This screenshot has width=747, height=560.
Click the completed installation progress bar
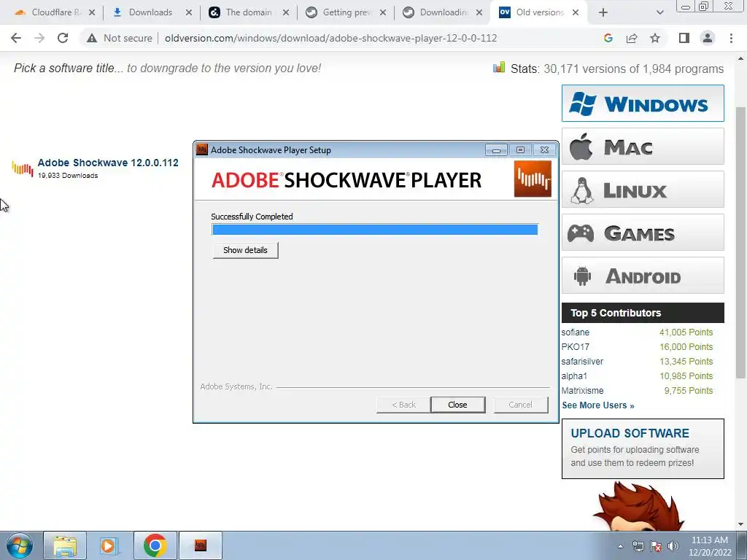[x=375, y=230]
